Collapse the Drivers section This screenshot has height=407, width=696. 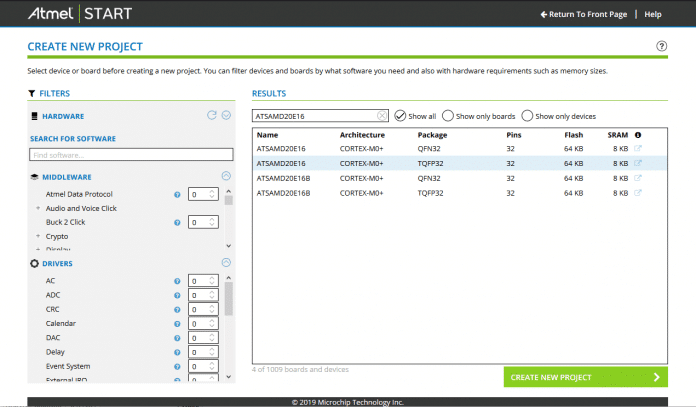pos(226,263)
